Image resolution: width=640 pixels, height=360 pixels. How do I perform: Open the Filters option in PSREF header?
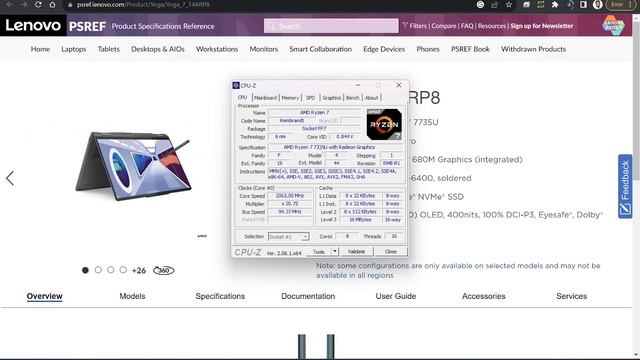[414, 26]
